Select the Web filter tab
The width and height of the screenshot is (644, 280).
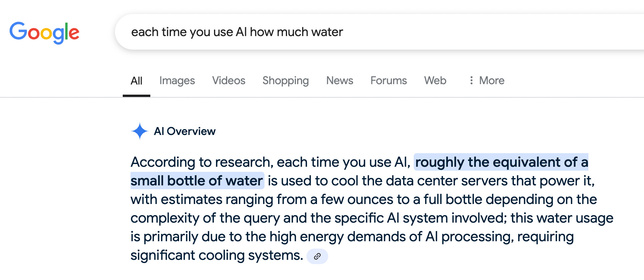point(435,81)
